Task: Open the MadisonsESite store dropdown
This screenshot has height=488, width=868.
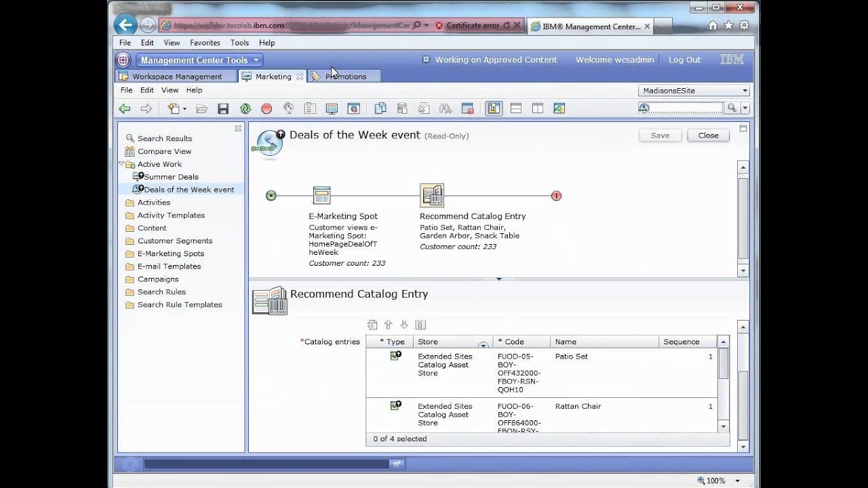Action: click(x=694, y=91)
